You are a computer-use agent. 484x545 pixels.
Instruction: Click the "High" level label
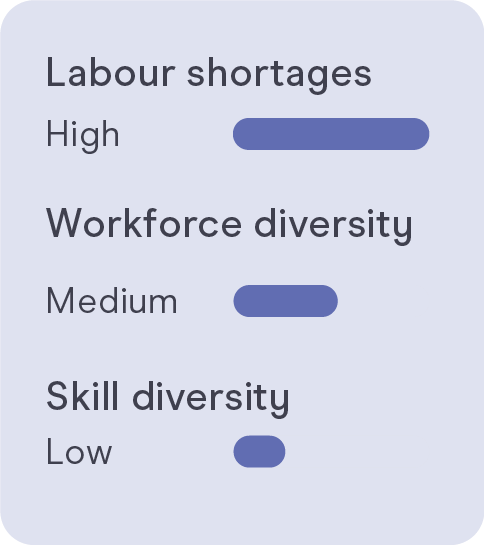83,136
